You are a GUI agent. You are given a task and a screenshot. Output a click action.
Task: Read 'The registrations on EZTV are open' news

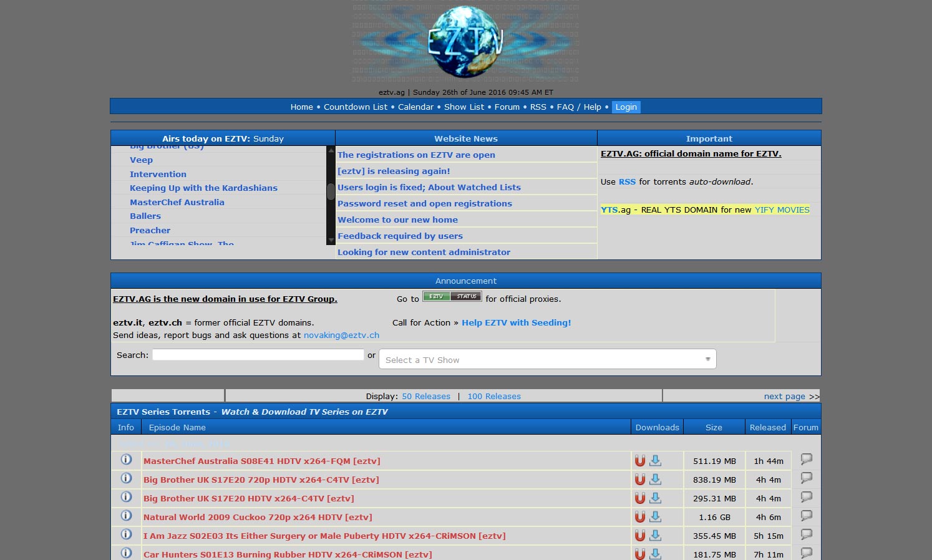416,155
